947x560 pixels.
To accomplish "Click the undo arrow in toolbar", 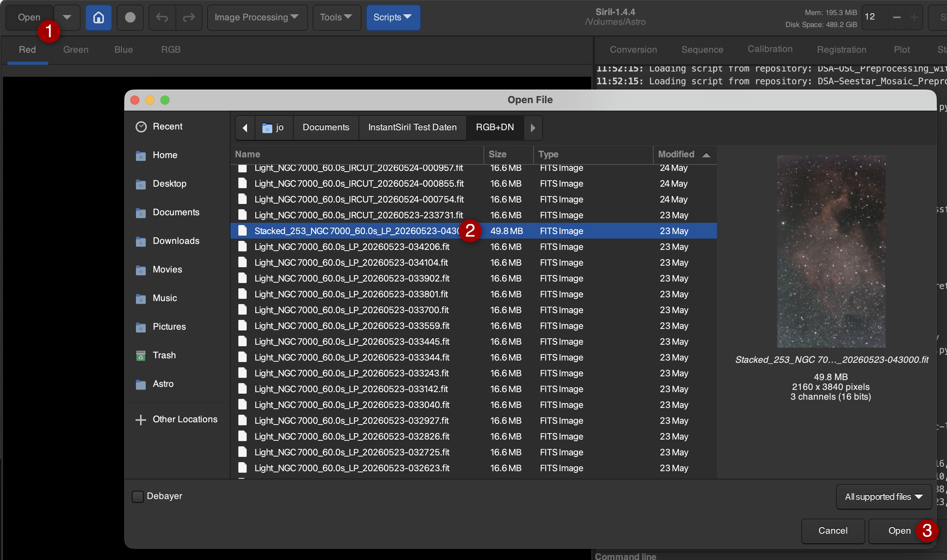I will tap(162, 17).
